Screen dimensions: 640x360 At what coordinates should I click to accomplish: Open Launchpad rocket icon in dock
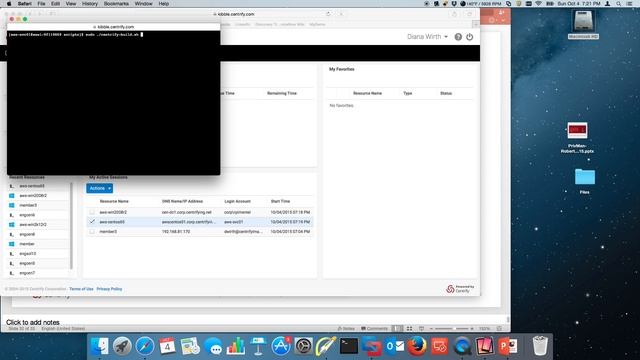pyautogui.click(x=122, y=346)
